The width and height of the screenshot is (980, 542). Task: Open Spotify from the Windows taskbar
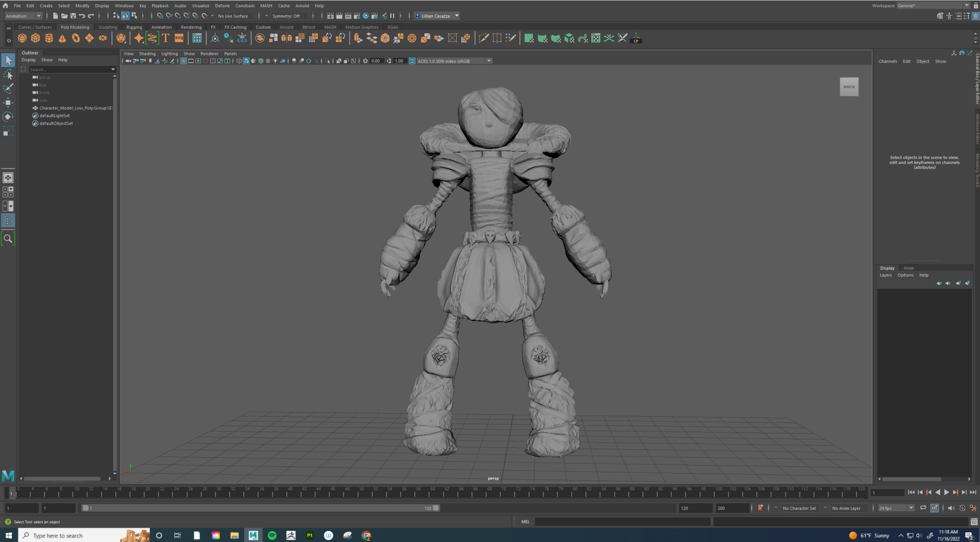(x=272, y=535)
